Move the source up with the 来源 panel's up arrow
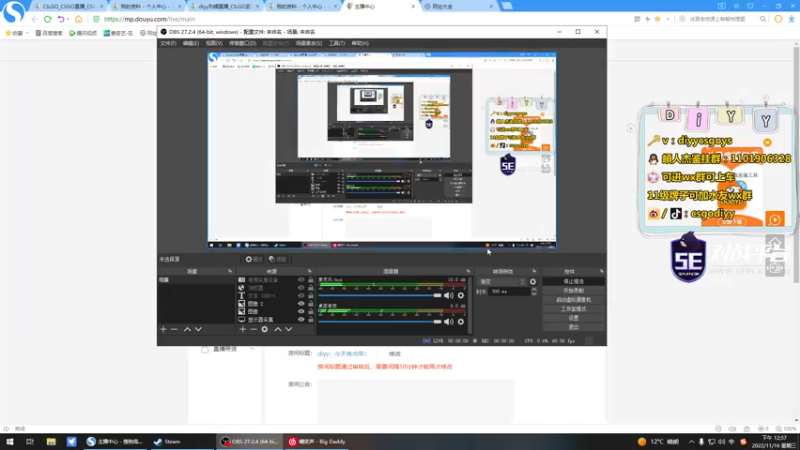800x450 pixels. click(278, 330)
